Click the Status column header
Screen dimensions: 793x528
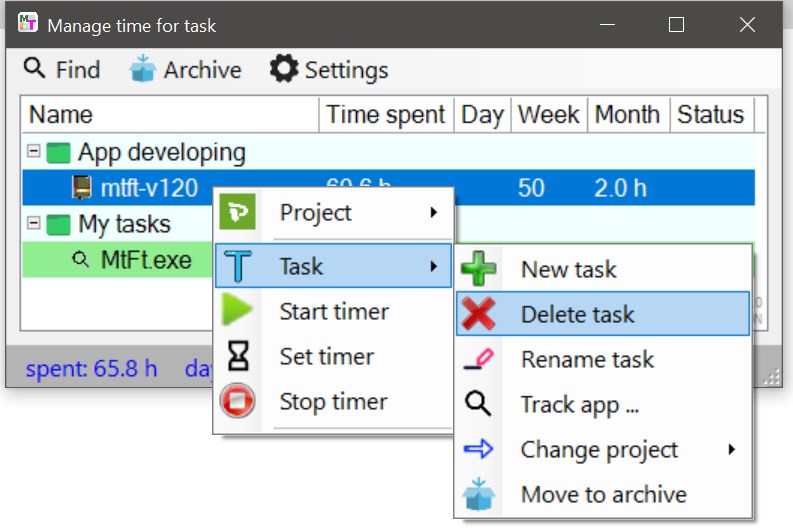click(x=710, y=115)
